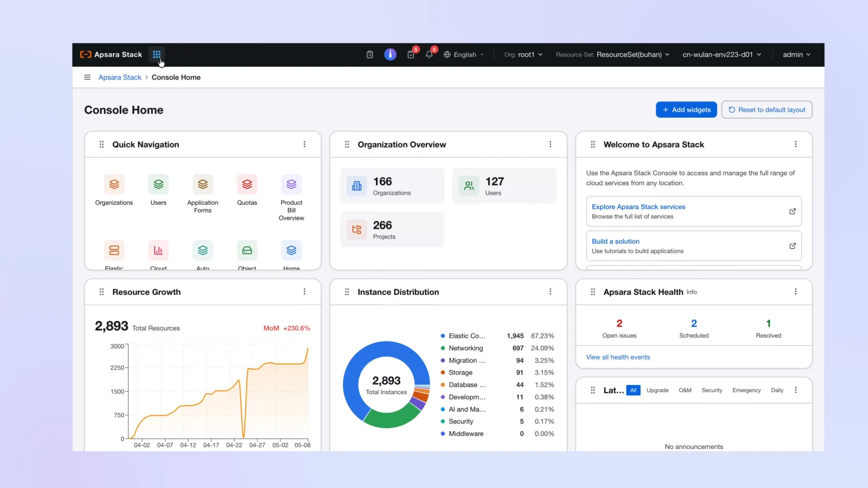Click the Info label beside Health title

(692, 292)
